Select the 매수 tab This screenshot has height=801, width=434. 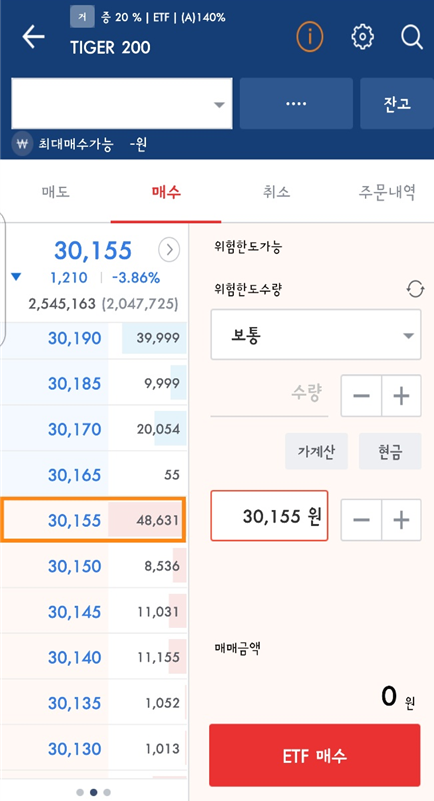[x=166, y=192]
